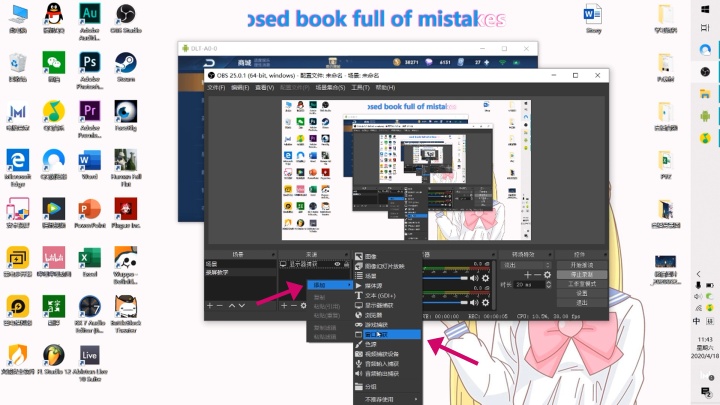This screenshot has width=720, height=405.
Task: Click duration stepper arrows beside 时长
Action: click(x=548, y=285)
